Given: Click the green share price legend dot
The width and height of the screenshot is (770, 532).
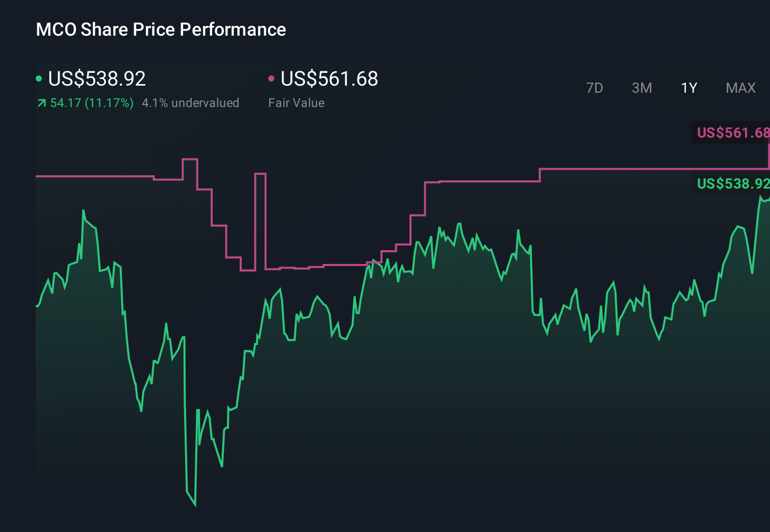Looking at the screenshot, I should 38,78.
